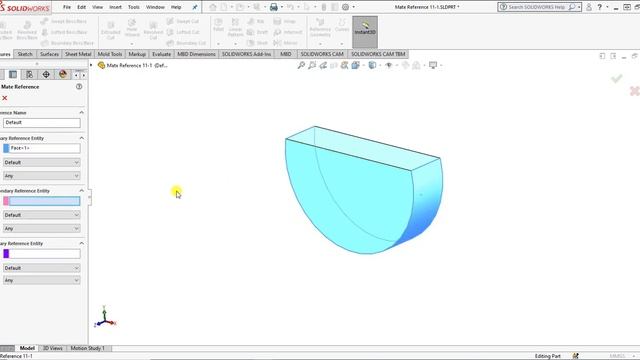The image size is (640, 360).
Task: Open the ConfigurationManager tab icon
Action: tap(29, 74)
